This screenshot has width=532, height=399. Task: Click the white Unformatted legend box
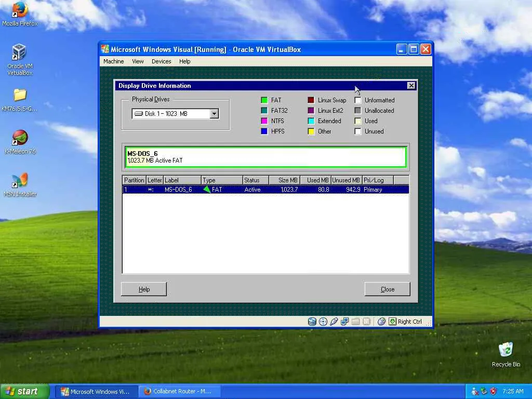(357, 100)
